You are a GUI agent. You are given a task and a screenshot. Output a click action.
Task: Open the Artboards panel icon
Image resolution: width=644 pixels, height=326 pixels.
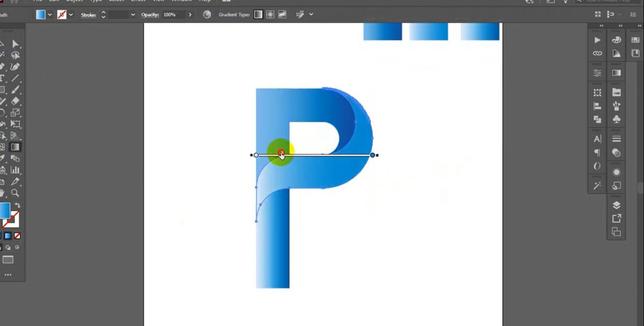tap(617, 232)
